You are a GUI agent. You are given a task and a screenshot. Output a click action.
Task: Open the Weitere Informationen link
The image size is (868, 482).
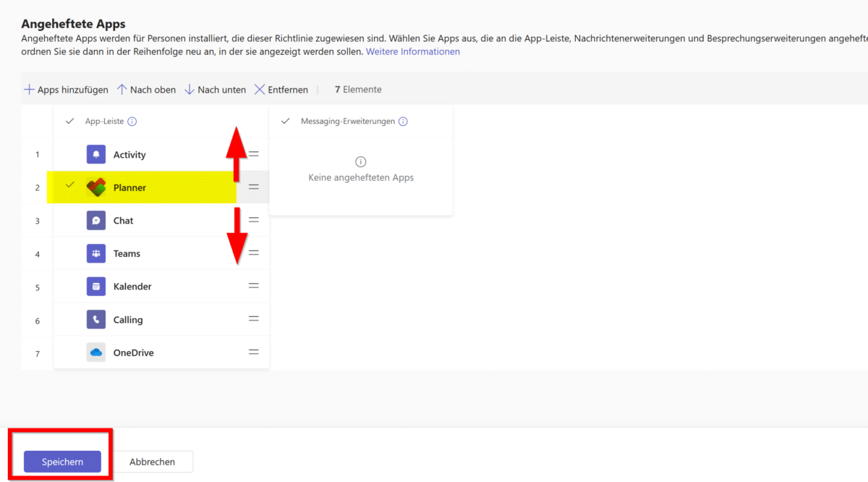point(412,51)
